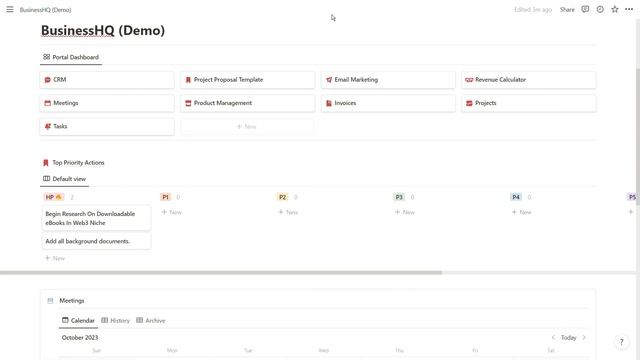Open the Top Priority Actions heading
The height and width of the screenshot is (360, 640).
[78, 162]
